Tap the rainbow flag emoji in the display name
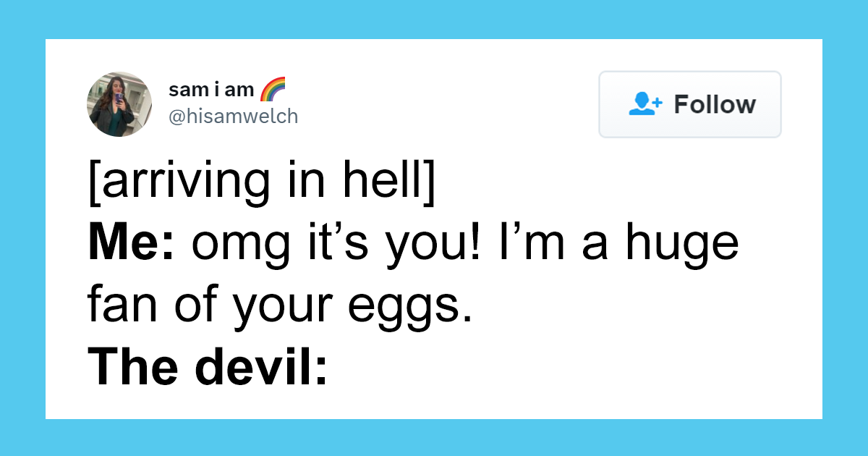Image resolution: width=868 pixels, height=456 pixels. coord(272,89)
